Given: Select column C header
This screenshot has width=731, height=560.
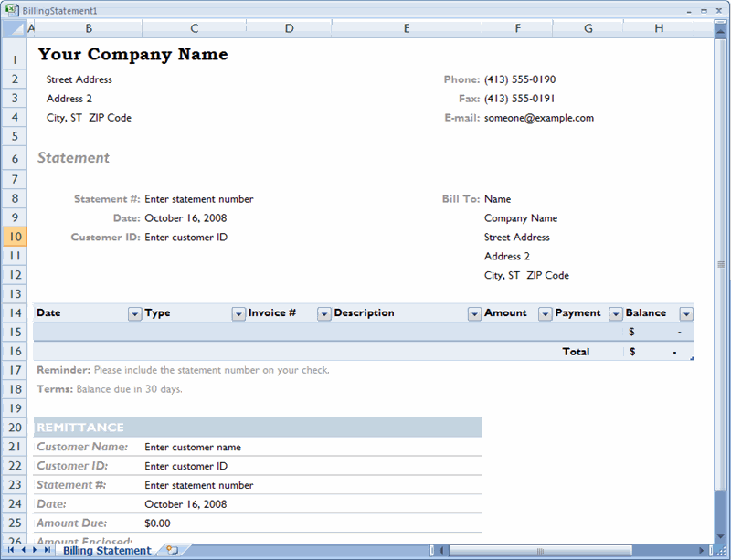Looking at the screenshot, I should point(194,28).
